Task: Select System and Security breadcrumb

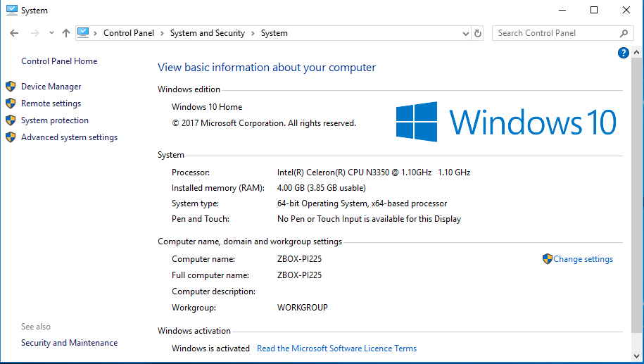Action: coord(208,33)
